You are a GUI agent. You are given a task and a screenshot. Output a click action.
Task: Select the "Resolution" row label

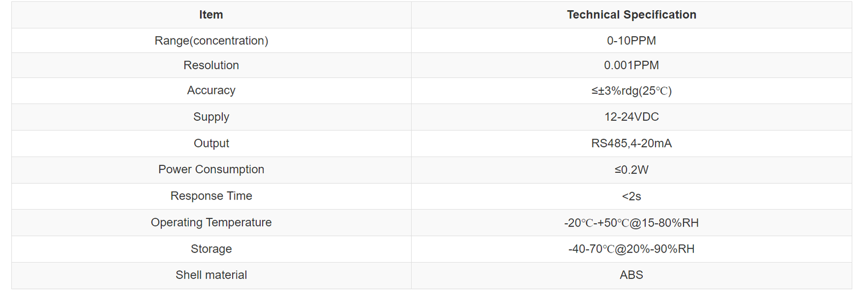(x=211, y=65)
